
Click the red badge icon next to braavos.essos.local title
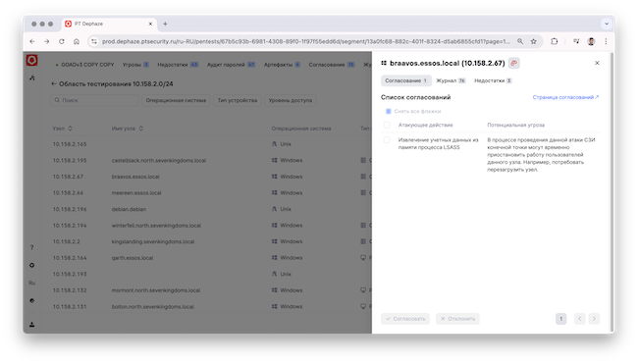514,63
